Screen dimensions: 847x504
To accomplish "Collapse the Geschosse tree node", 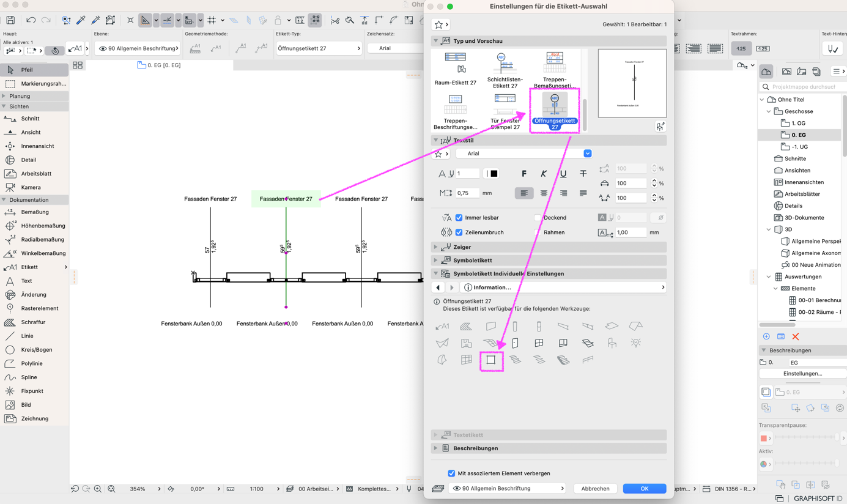I will click(769, 111).
